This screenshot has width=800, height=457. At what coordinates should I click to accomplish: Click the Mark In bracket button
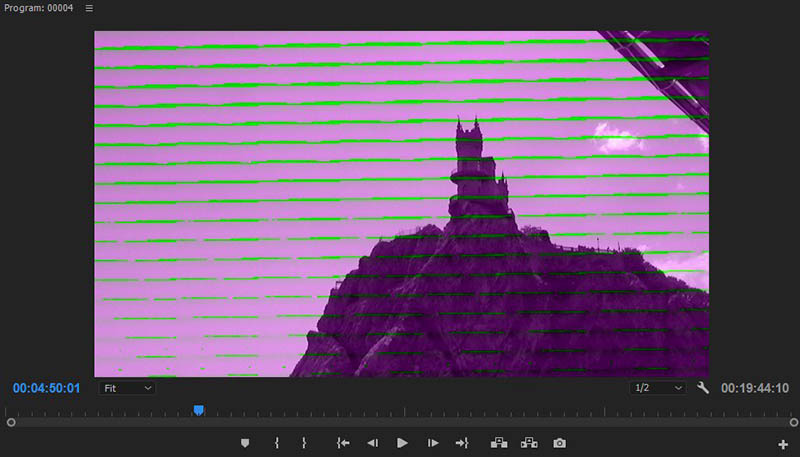pyautogui.click(x=277, y=443)
